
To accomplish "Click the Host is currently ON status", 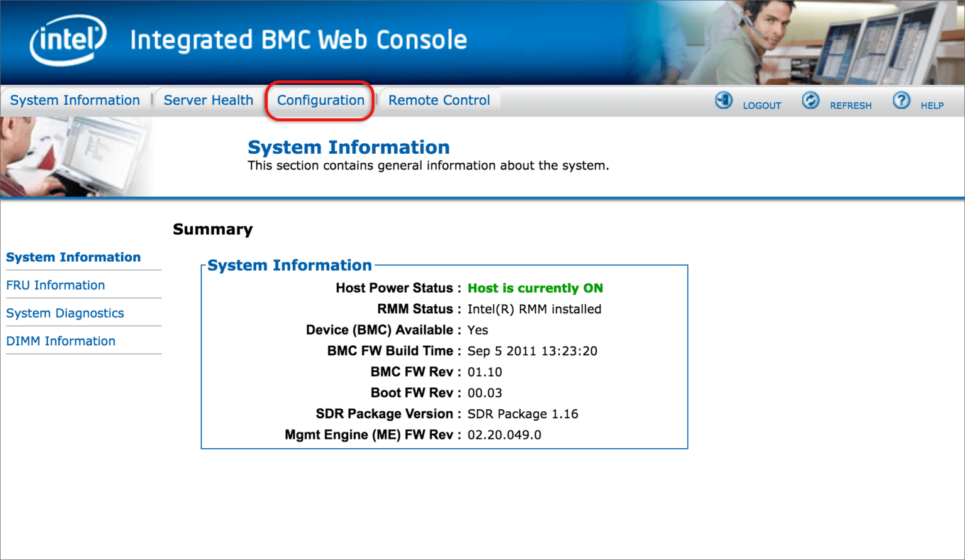I will point(535,288).
